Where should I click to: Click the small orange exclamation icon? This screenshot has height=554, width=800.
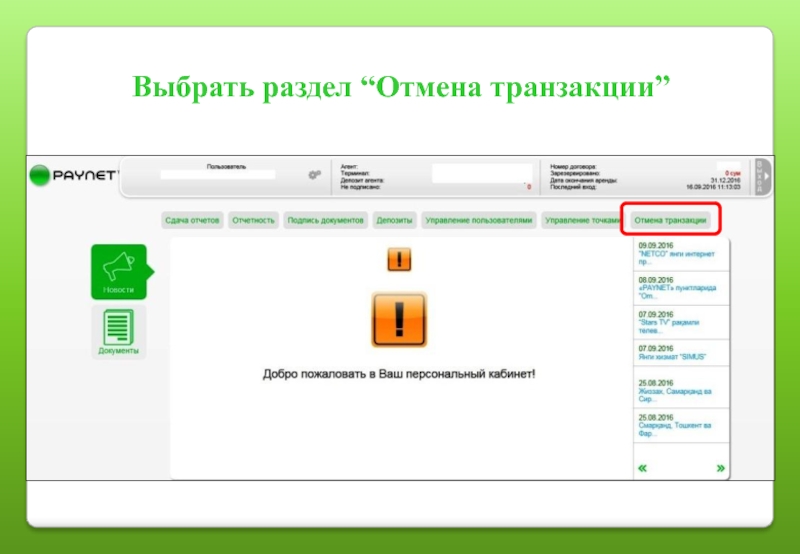point(399,260)
